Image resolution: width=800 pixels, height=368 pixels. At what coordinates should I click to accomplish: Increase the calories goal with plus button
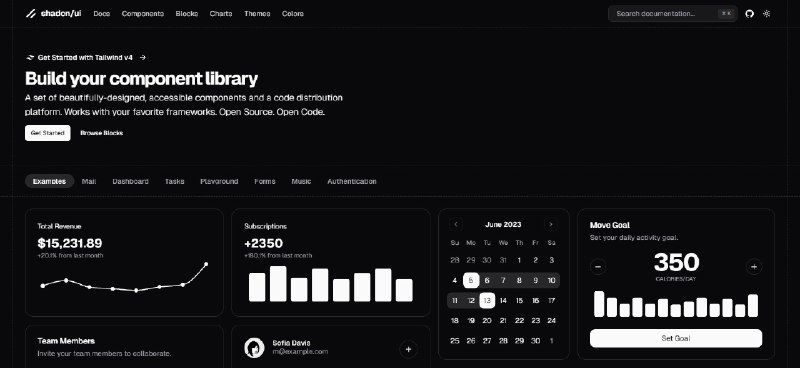754,266
